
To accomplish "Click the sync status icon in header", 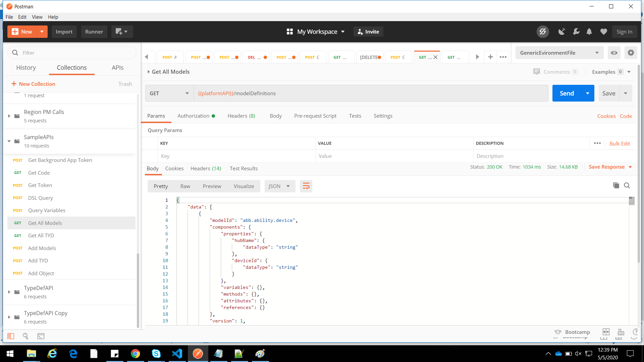I will click(x=542, y=32).
